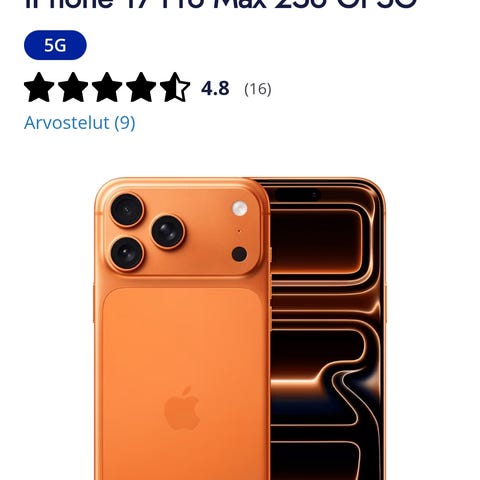Click the black LiDAR sensor below the flash
Screen dimensions: 480x480
[x=239, y=254]
